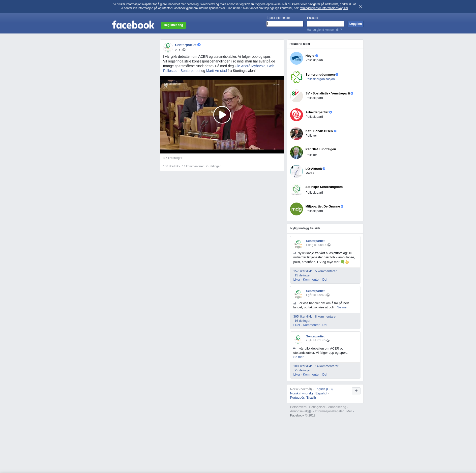Expand the Mer footer dropdown

click(x=350, y=411)
